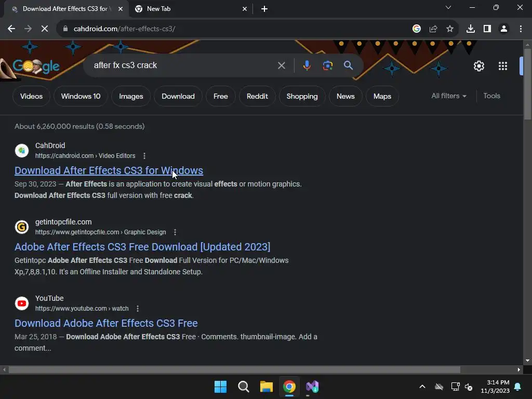Show hidden system tray icons

(422, 387)
